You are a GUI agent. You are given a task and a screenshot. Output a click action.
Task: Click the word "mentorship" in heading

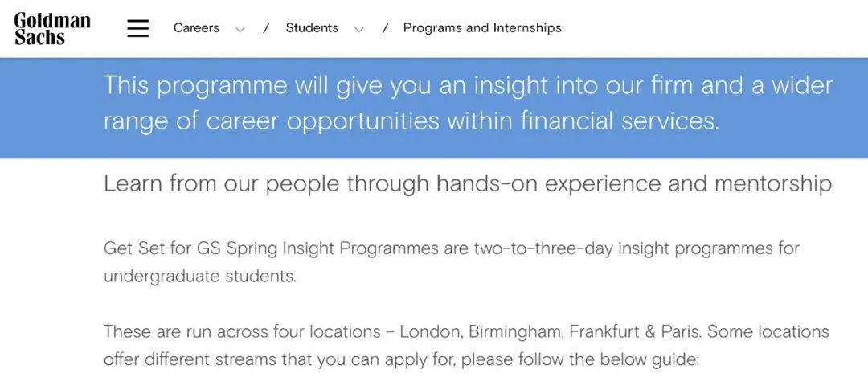[x=772, y=183]
